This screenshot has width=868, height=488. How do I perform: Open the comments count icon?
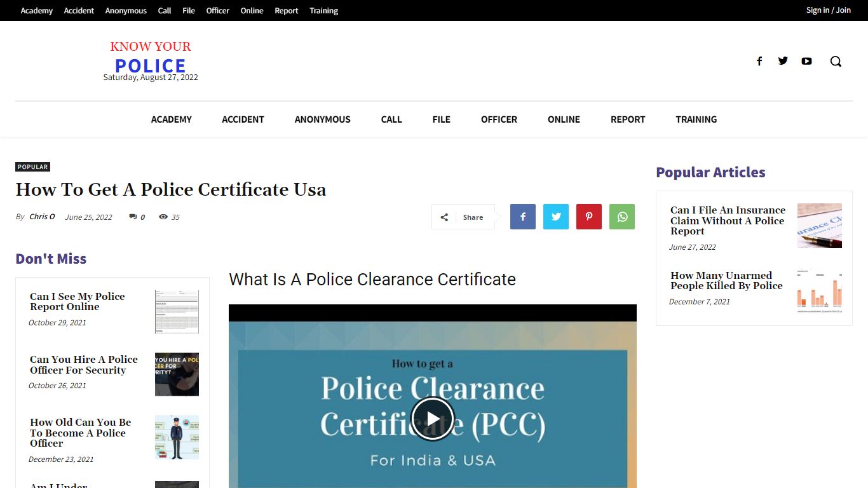coord(133,217)
